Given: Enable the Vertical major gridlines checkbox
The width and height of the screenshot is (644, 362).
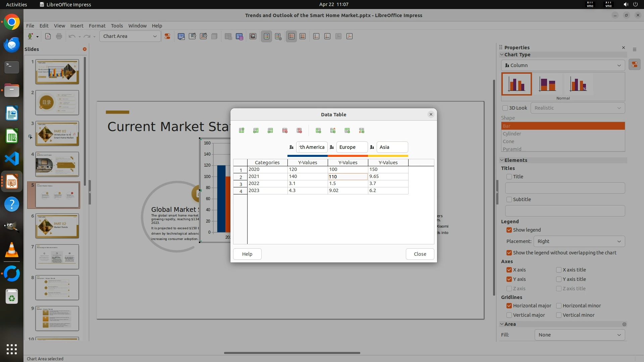Looking at the screenshot, I should (x=509, y=315).
